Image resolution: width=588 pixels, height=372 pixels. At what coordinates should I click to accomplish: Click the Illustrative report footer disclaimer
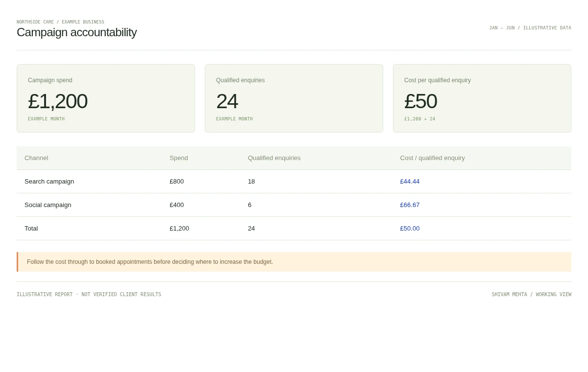89,295
